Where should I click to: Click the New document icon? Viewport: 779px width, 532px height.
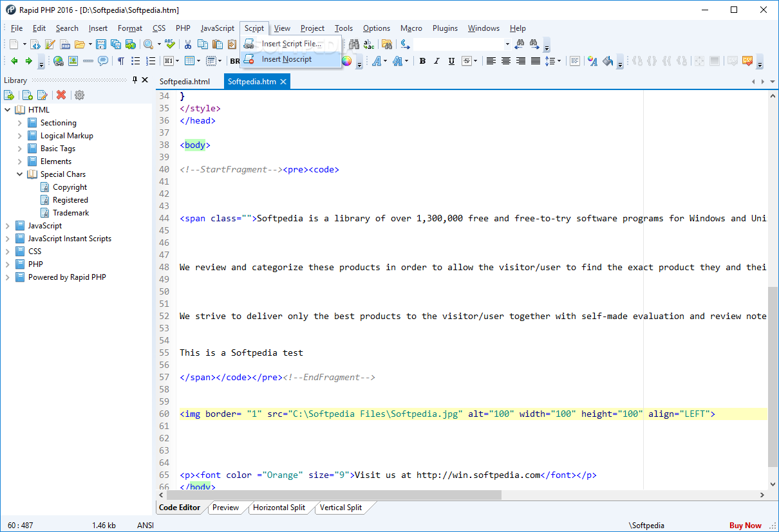(x=14, y=44)
